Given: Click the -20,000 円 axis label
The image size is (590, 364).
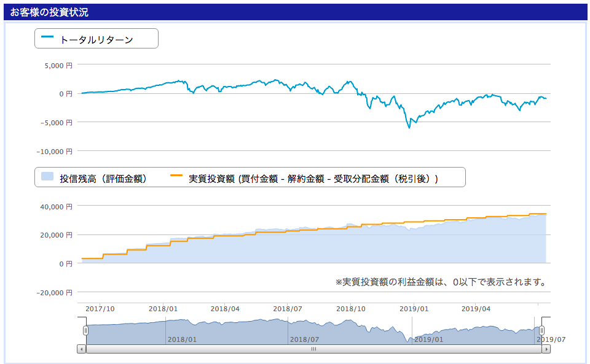Looking at the screenshot, I should point(55,293).
